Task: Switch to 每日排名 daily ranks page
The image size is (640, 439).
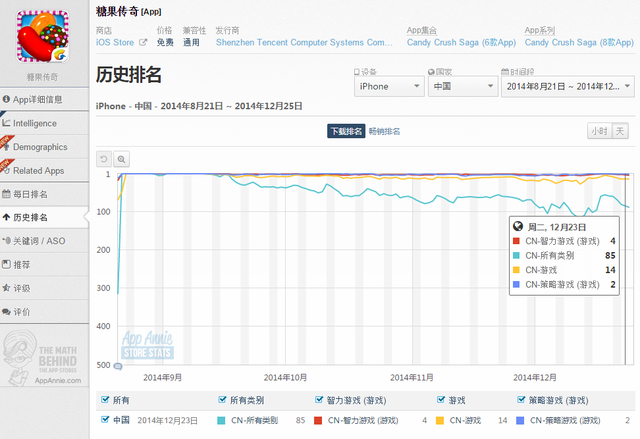Action: 44,194
